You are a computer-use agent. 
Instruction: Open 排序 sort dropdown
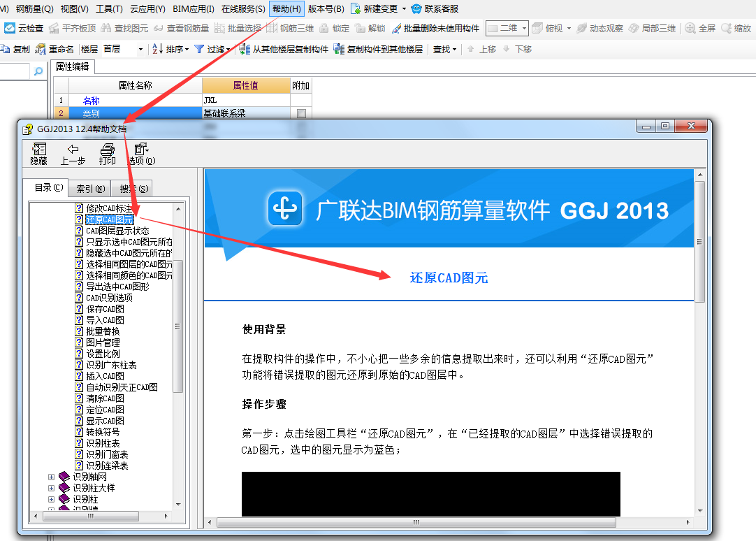pyautogui.click(x=187, y=49)
